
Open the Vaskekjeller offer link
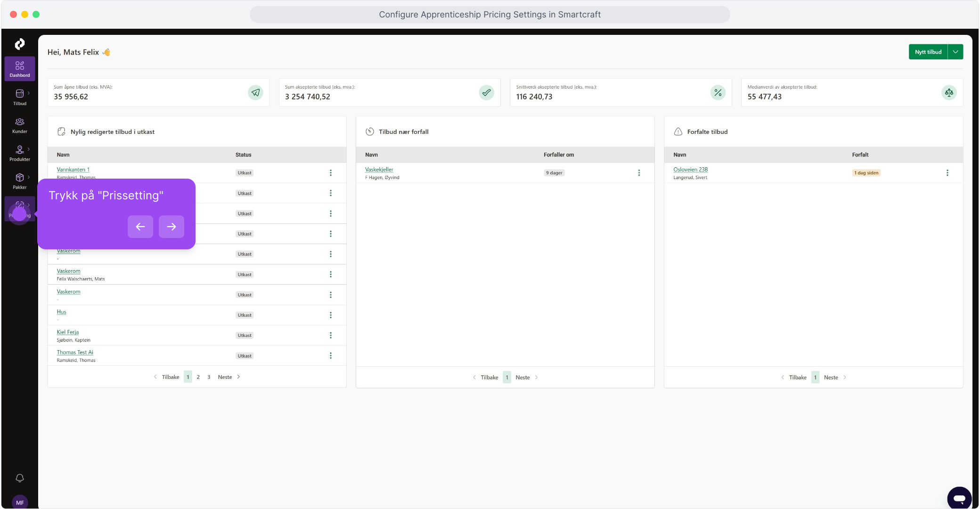pos(379,170)
